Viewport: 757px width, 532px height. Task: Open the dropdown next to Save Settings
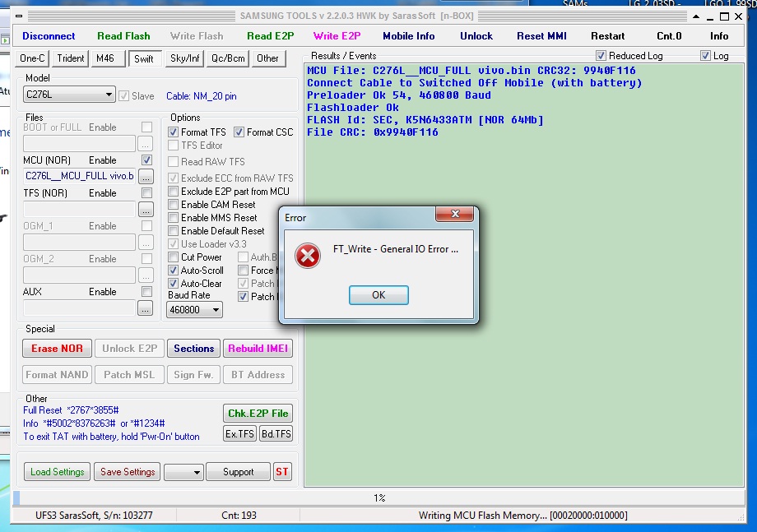click(x=183, y=472)
